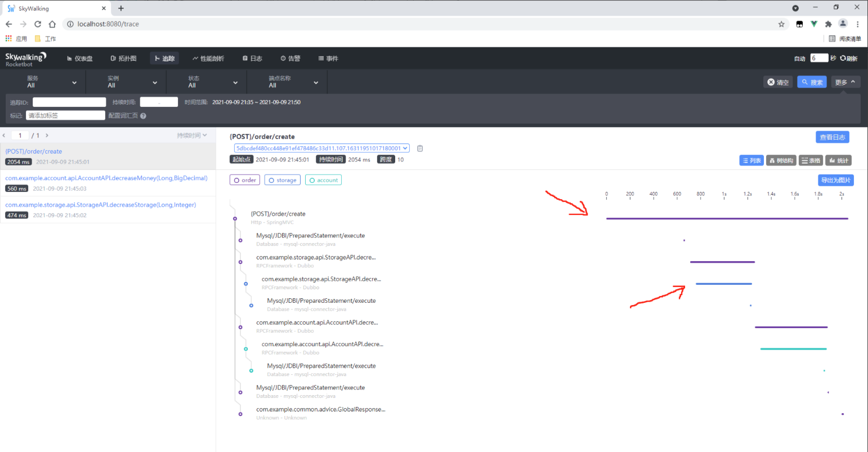Image resolution: width=868 pixels, height=452 pixels.
Task: Click the 清空 clear button
Action: [x=778, y=82]
